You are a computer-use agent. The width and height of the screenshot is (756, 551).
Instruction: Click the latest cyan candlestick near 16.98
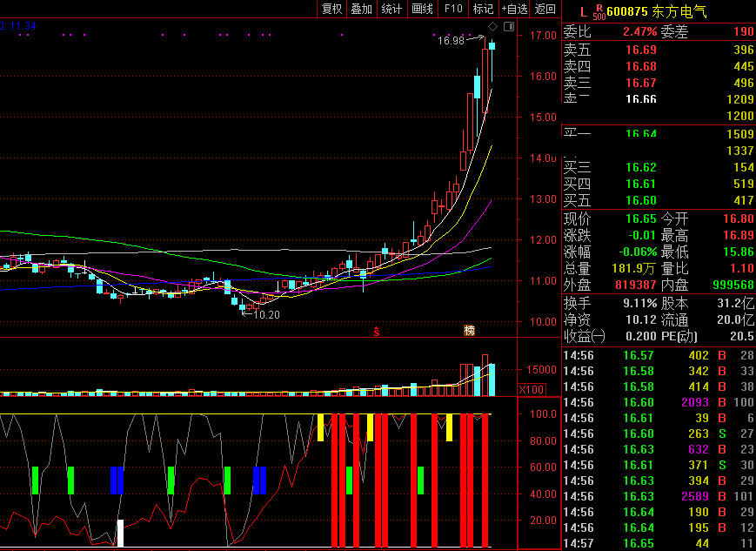point(492,46)
